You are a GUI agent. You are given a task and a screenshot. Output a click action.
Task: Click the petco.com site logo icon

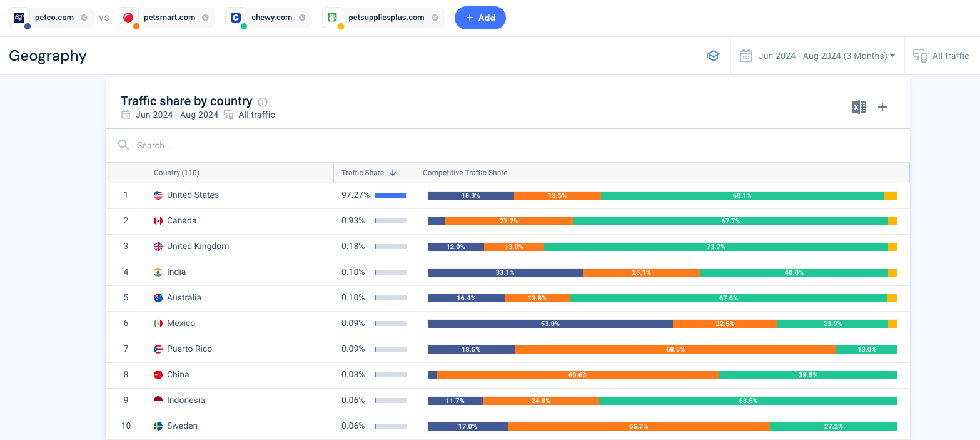coord(19,18)
